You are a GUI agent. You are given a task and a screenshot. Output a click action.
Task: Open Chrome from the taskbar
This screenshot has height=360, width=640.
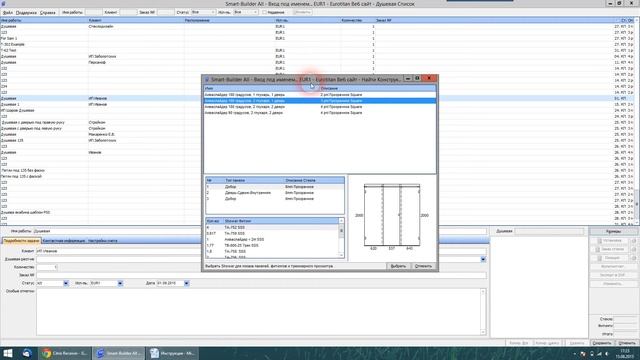pyautogui.click(x=64, y=353)
